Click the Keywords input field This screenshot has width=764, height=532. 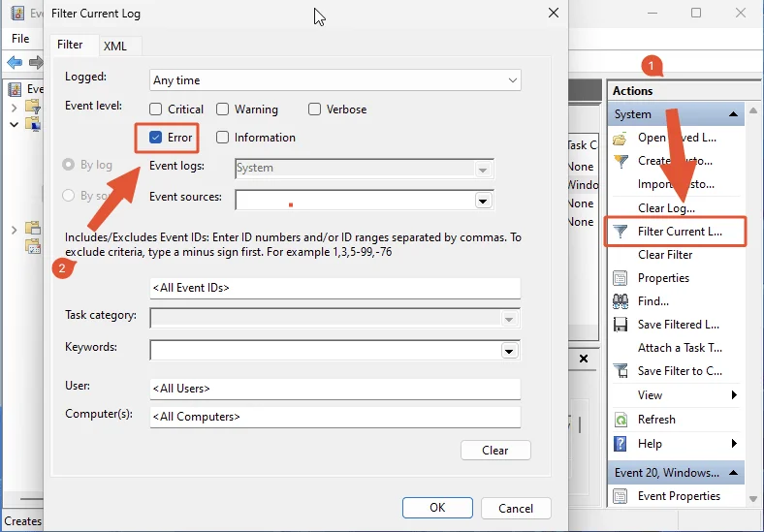tap(326, 351)
